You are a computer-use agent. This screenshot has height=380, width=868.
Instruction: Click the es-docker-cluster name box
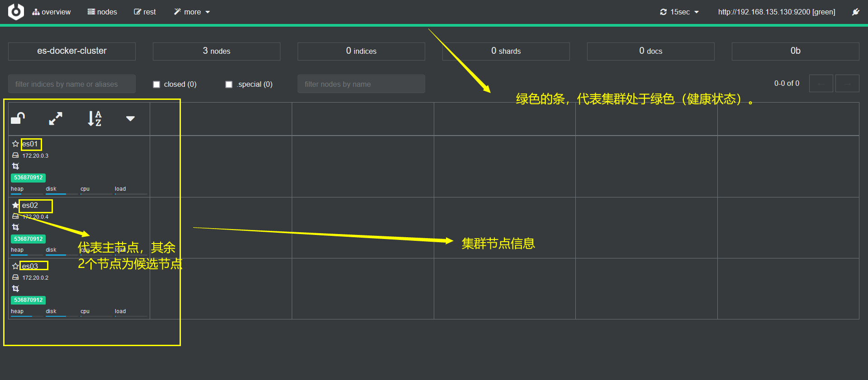tap(72, 51)
